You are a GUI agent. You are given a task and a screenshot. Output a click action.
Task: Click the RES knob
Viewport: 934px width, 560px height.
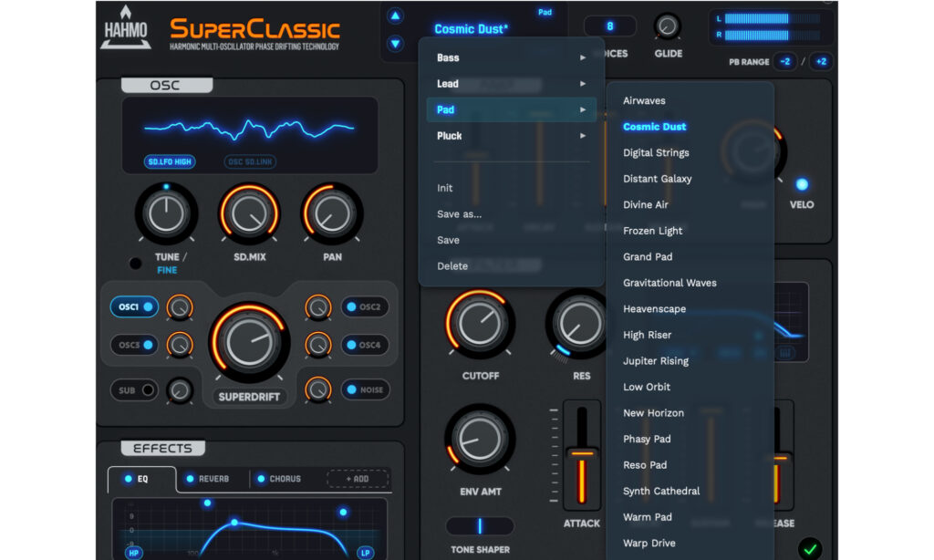(x=577, y=324)
